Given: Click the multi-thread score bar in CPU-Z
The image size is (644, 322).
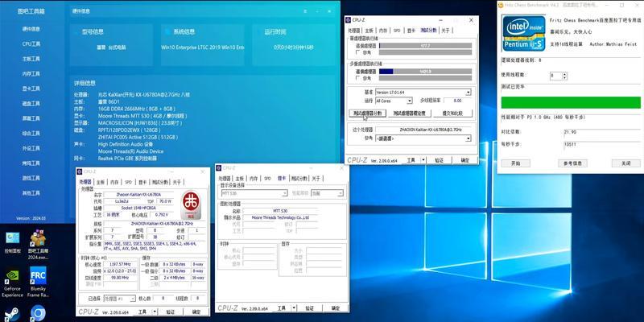Looking at the screenshot, I should coord(425,72).
